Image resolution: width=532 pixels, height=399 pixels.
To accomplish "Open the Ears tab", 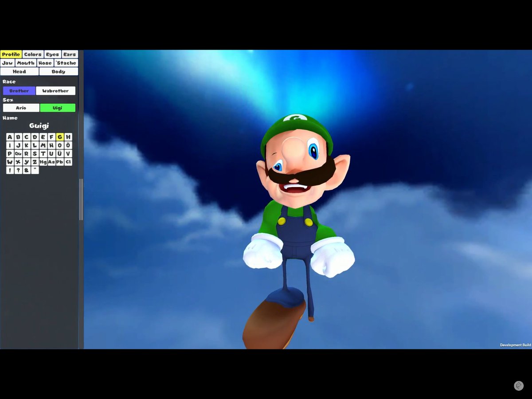I will [x=70, y=54].
